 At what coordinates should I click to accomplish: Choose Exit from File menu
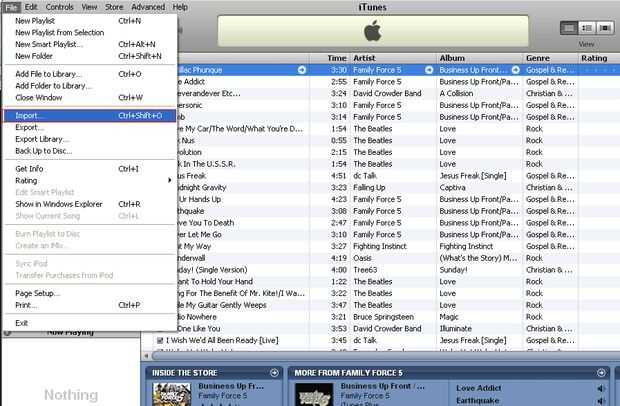click(89, 323)
